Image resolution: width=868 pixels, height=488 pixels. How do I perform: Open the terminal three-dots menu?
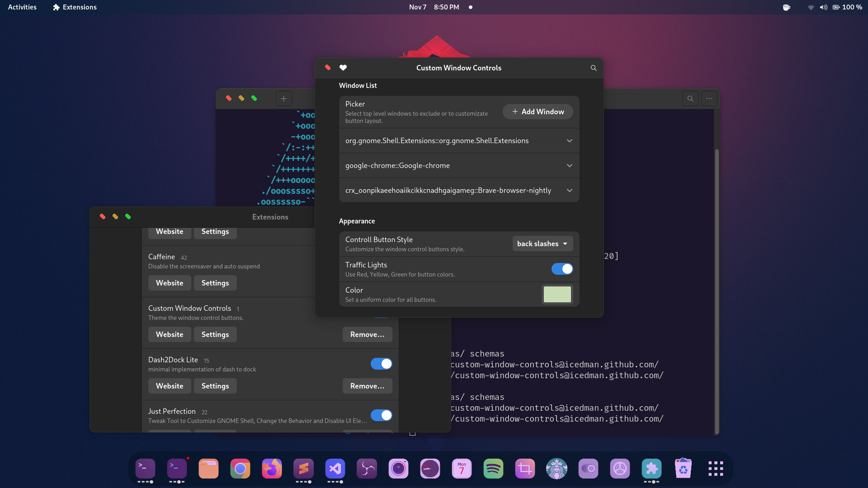coord(709,99)
